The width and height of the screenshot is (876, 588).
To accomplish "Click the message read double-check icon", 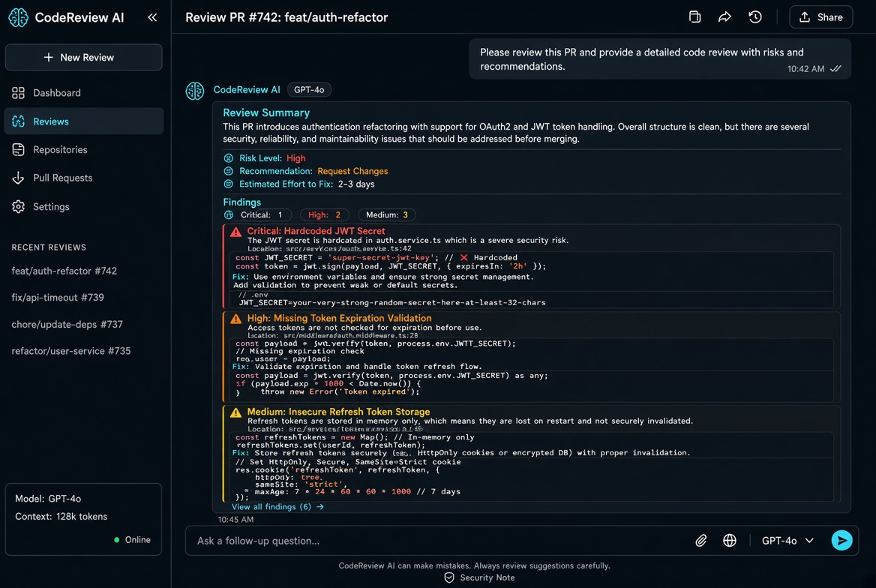I will [x=835, y=69].
